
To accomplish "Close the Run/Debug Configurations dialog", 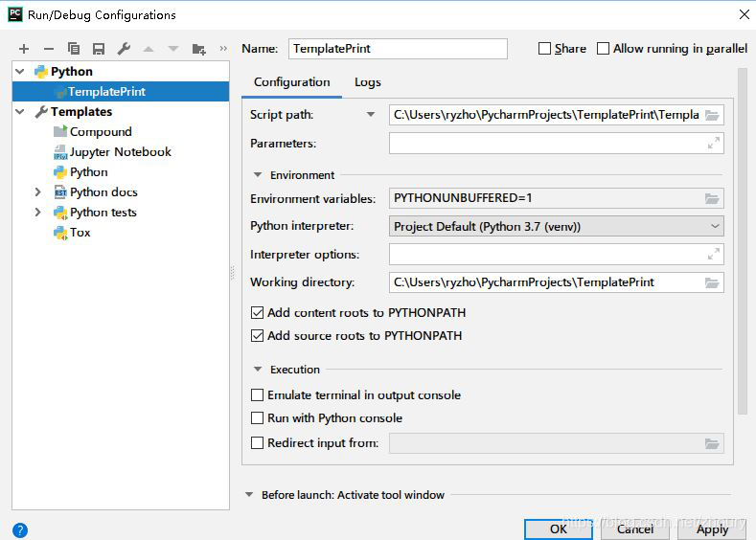I will coord(744,14).
